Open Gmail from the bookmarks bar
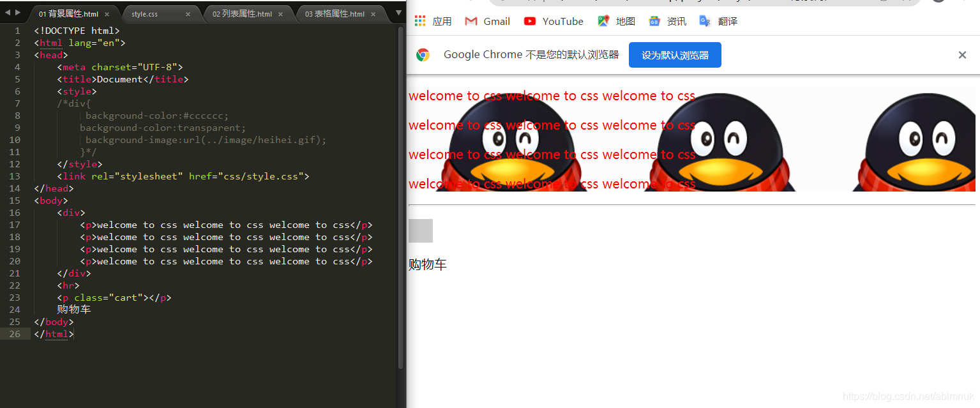The height and width of the screenshot is (408, 980). pos(487,21)
